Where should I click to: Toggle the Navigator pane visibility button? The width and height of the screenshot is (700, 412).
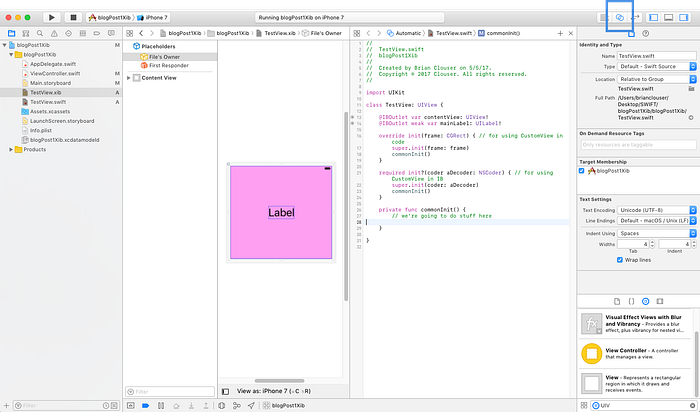click(x=654, y=17)
